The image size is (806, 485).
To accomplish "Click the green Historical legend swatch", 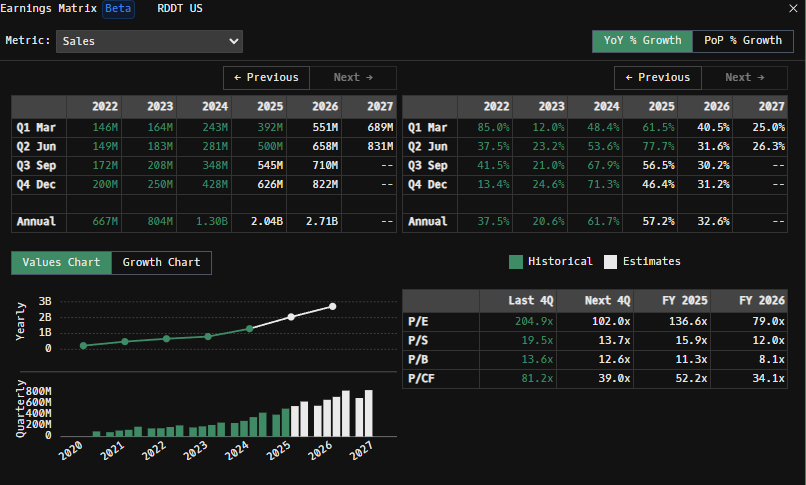I will 516,262.
